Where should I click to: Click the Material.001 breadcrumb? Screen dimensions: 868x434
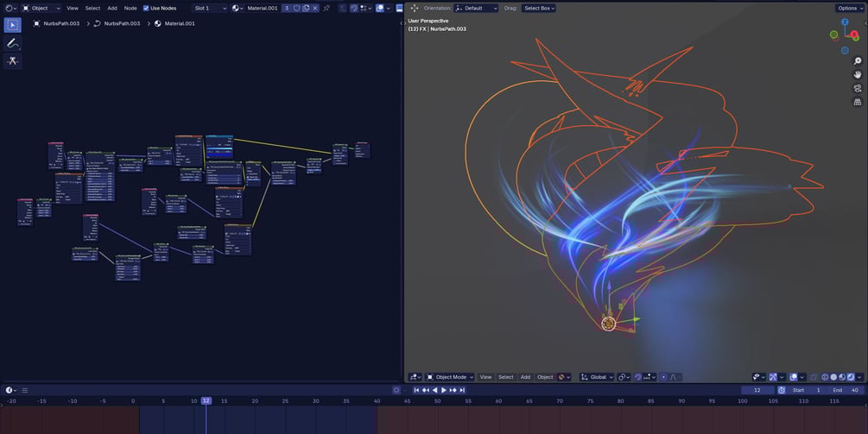175,24
